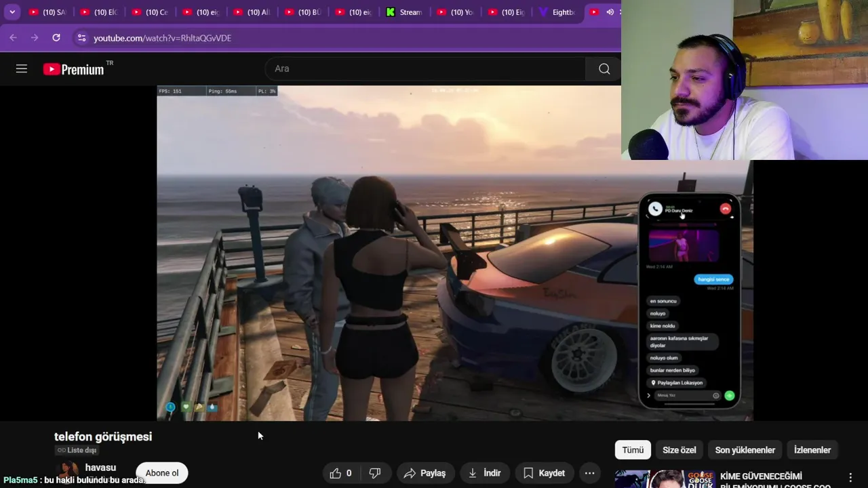868x488 pixels.
Task: Share the video via Paylaş
Action: coord(425,473)
